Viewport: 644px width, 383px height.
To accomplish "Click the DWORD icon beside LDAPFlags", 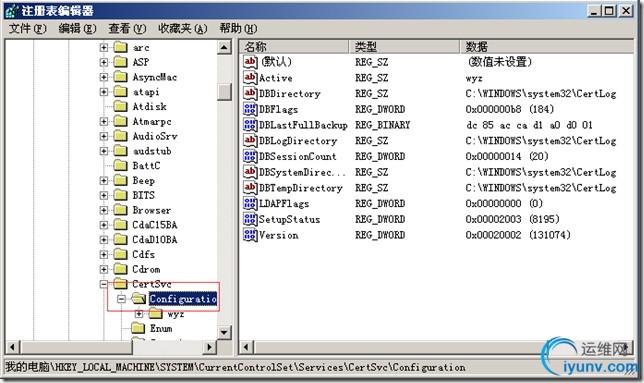I will tap(250, 203).
